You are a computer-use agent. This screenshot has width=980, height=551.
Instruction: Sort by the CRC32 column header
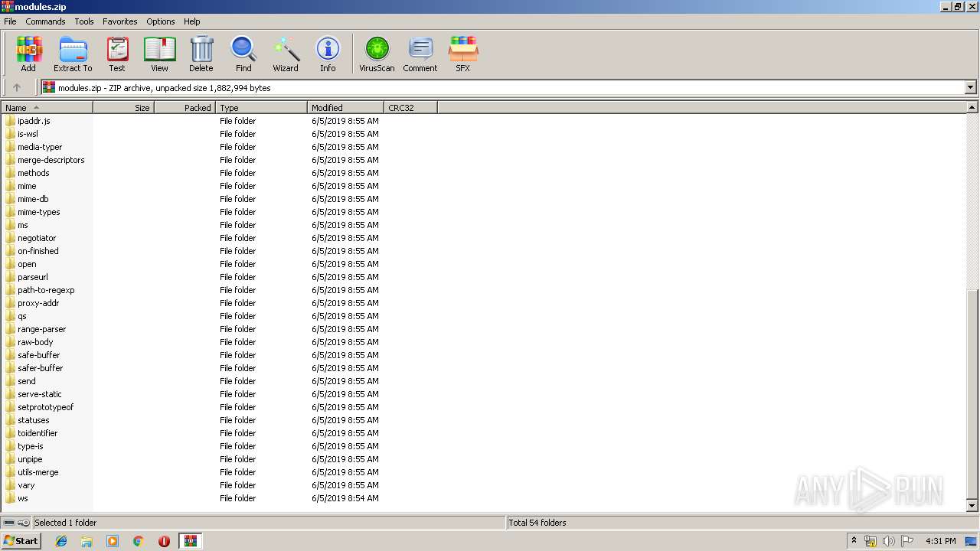[x=410, y=108]
